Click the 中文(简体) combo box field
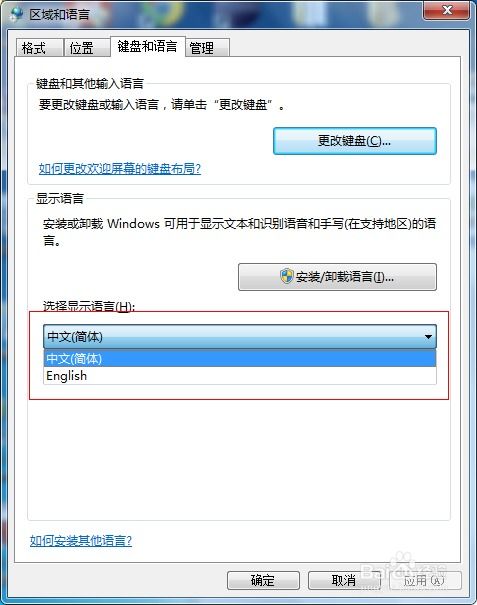 coord(240,337)
